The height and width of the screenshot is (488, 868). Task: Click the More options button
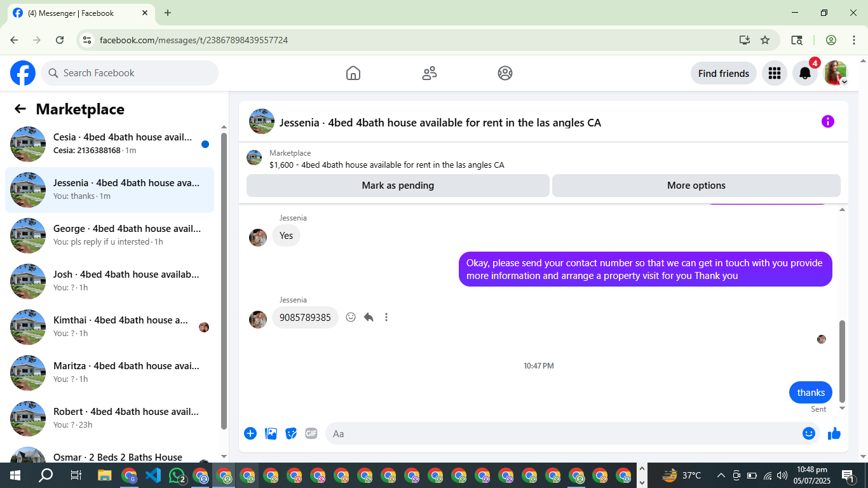696,186
